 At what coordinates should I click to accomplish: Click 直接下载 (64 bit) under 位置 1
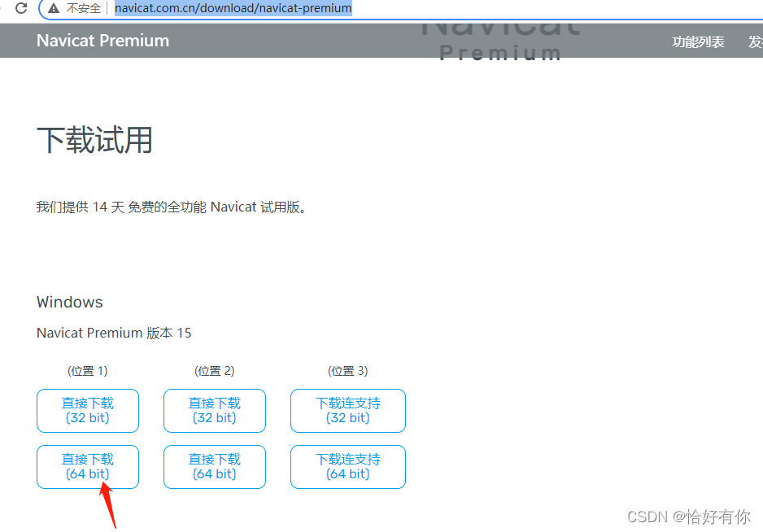87,466
